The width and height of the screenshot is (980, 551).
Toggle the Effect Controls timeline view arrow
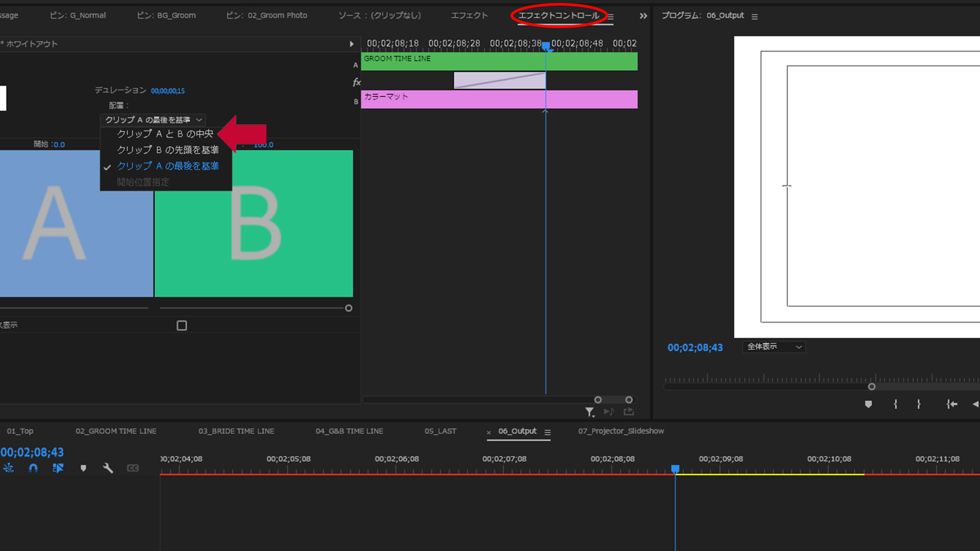point(351,44)
